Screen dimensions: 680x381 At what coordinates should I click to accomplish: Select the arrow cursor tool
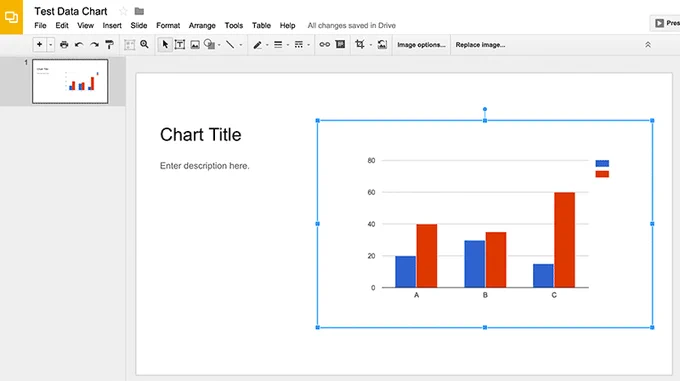165,44
